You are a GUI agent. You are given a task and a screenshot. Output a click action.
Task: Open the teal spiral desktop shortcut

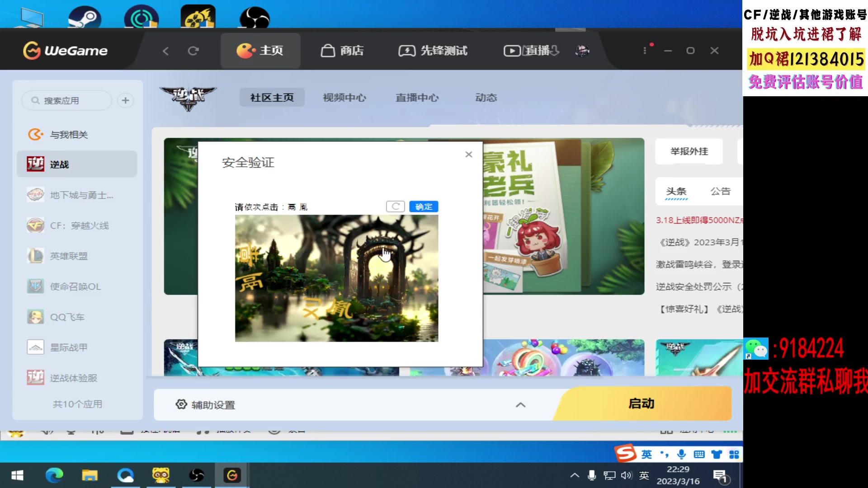click(141, 17)
